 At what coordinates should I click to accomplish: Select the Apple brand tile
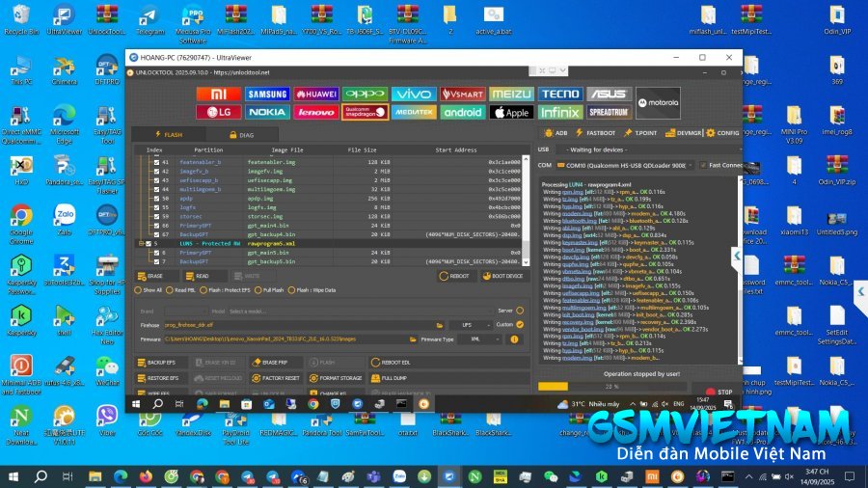coord(511,112)
